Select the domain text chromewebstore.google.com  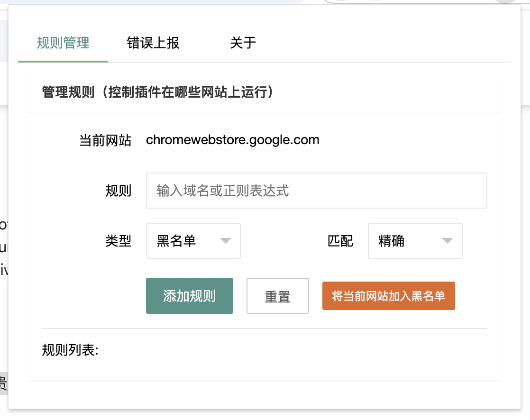(x=233, y=140)
